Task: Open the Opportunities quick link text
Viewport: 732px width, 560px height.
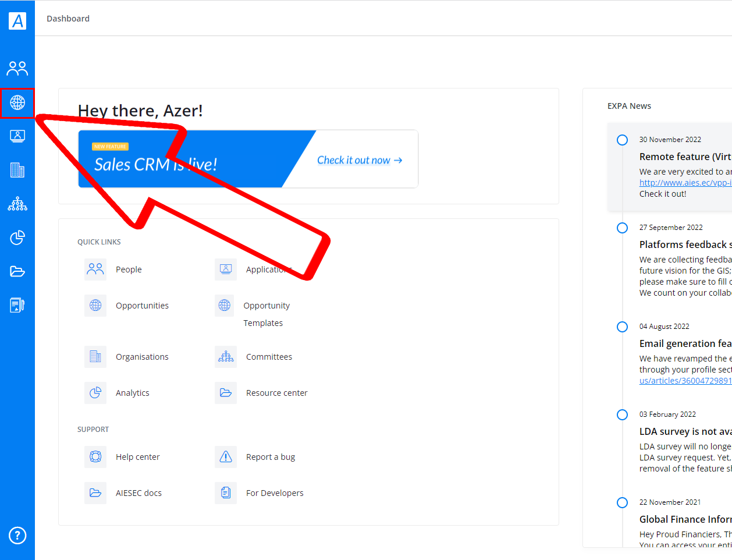Action: 142,306
